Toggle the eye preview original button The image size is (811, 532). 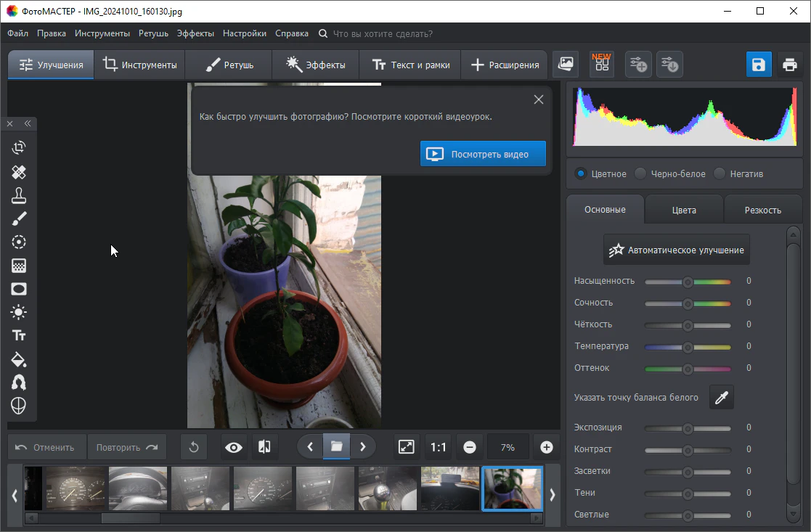point(234,447)
